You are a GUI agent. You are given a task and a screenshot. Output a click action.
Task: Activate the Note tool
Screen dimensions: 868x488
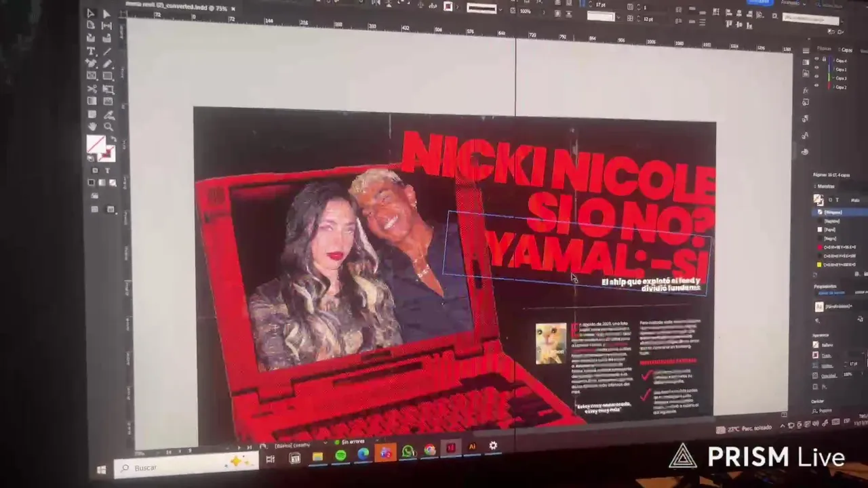tap(91, 113)
